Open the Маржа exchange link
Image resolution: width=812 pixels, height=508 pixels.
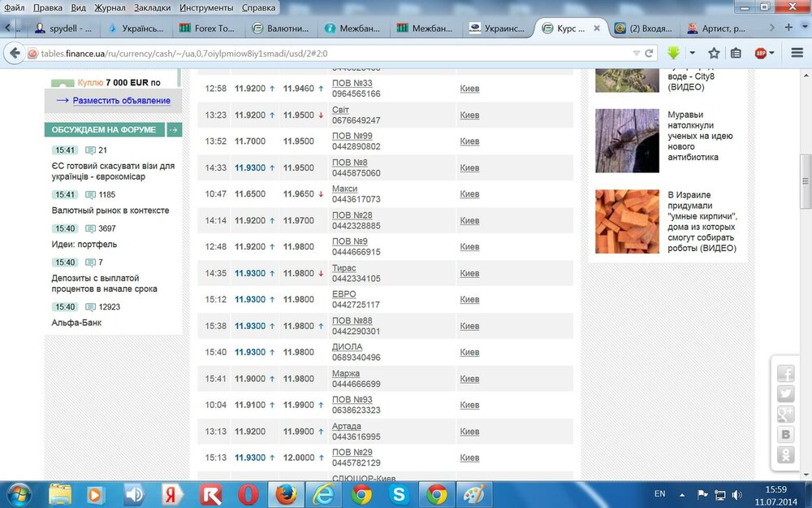click(x=346, y=373)
